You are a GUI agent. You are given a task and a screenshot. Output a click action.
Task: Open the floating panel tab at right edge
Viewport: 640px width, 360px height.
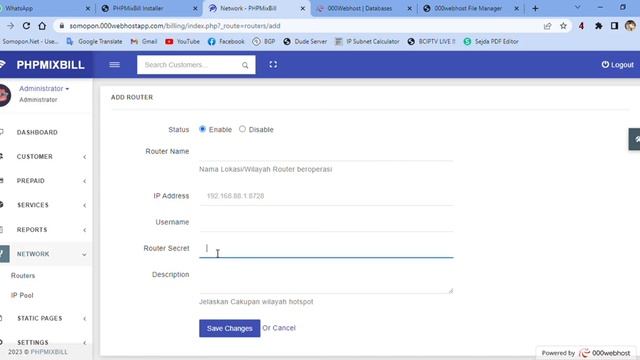coord(635,139)
